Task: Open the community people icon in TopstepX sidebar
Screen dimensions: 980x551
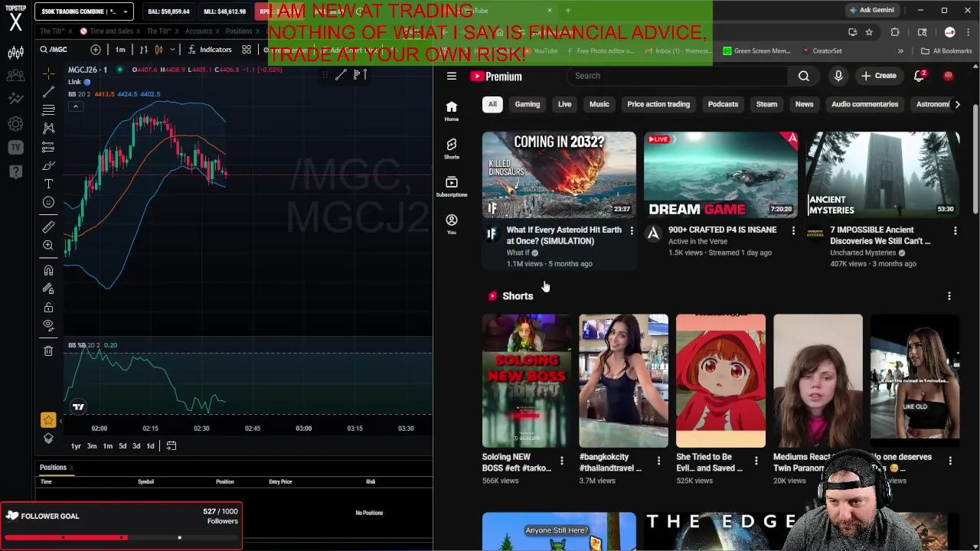Action: coord(15,76)
